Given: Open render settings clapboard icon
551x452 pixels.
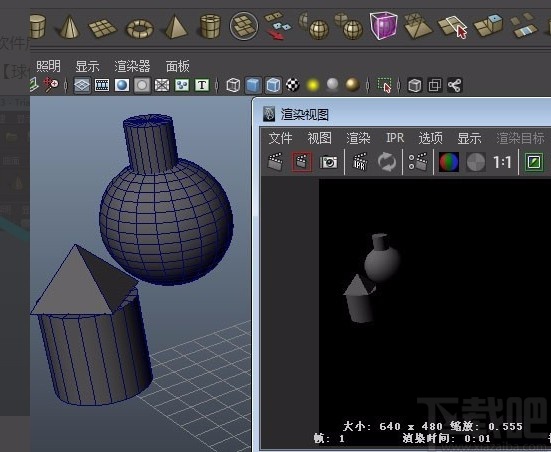Looking at the screenshot, I should point(418,162).
